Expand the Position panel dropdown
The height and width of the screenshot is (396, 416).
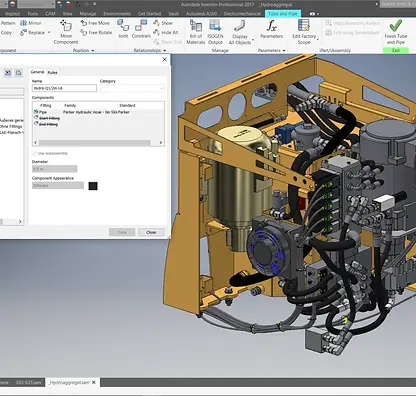(x=93, y=51)
